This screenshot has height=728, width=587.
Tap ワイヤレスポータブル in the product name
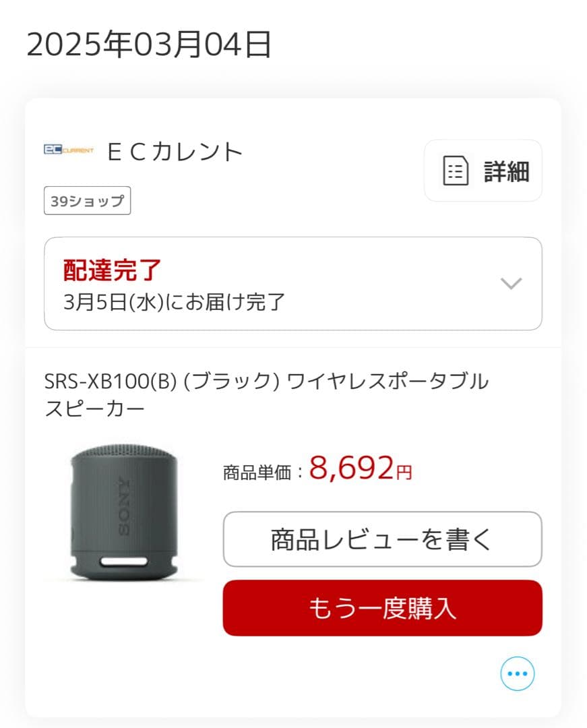tap(388, 382)
